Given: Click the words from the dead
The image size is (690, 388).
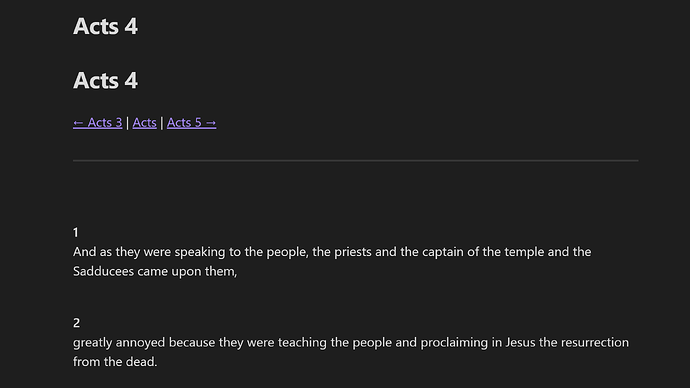Looking at the screenshot, I should (x=115, y=362).
